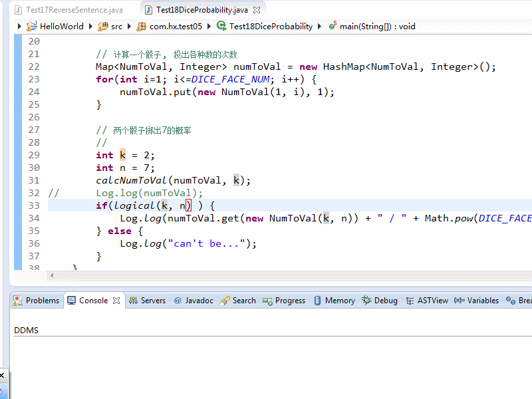532x399 pixels.
Task: Click the Test18DiceProbability.java file icon
Action: 148,10
